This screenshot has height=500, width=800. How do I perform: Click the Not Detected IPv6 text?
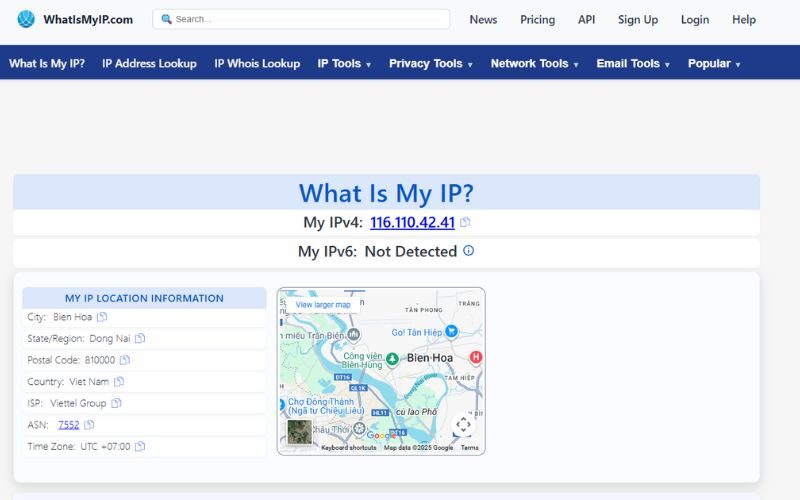(411, 251)
